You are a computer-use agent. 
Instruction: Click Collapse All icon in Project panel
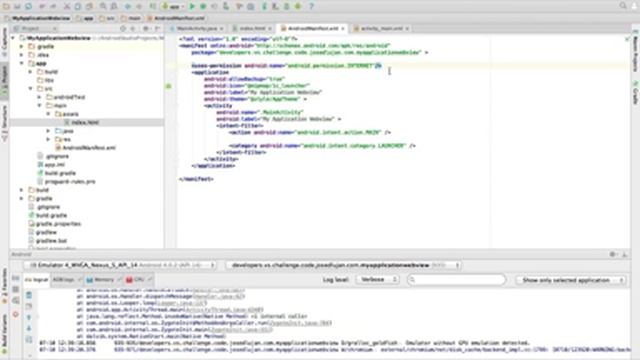133,29
